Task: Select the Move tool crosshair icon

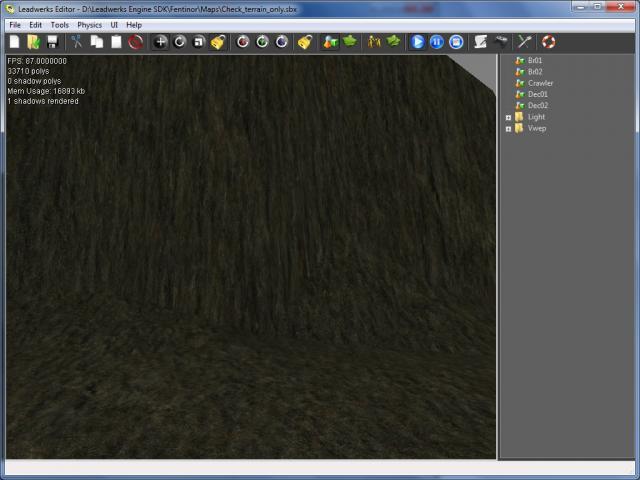Action: click(160, 42)
